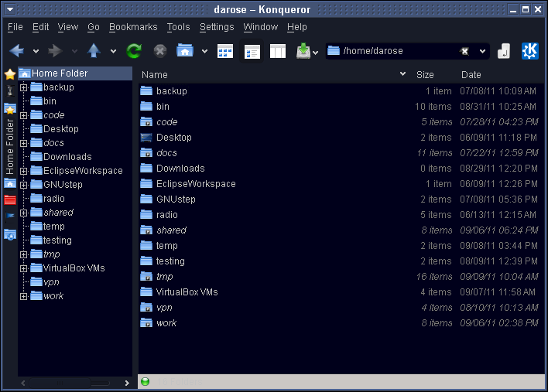Click bin folder icon in file list
The width and height of the screenshot is (548, 392).
tap(146, 107)
